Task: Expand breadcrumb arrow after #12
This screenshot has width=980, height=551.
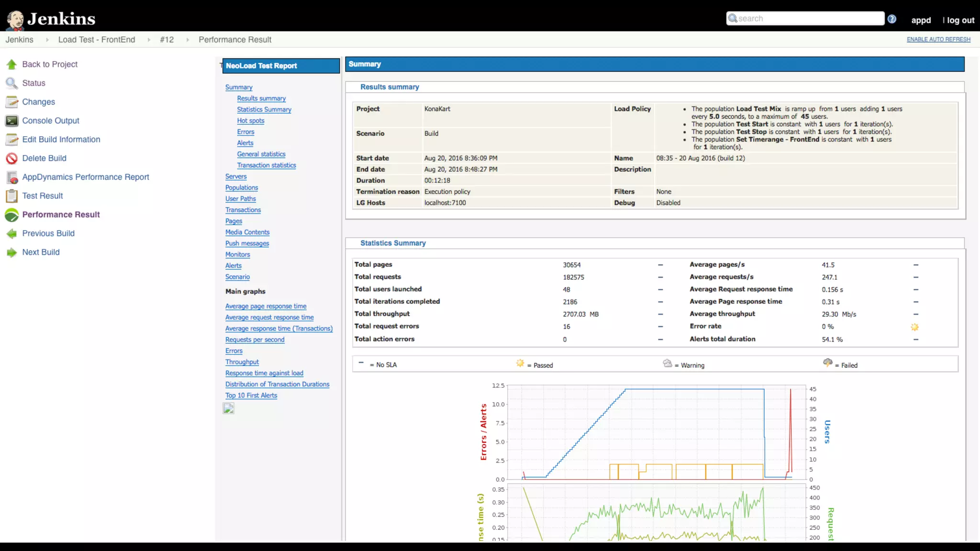Action: click(188, 40)
